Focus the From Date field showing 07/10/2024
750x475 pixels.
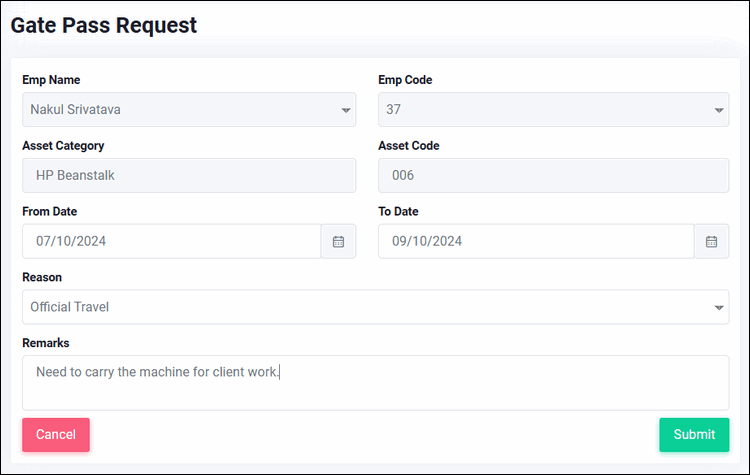click(x=172, y=242)
